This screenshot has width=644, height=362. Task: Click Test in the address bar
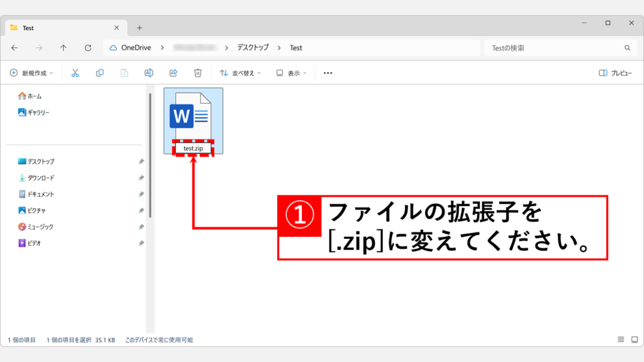[x=296, y=48]
